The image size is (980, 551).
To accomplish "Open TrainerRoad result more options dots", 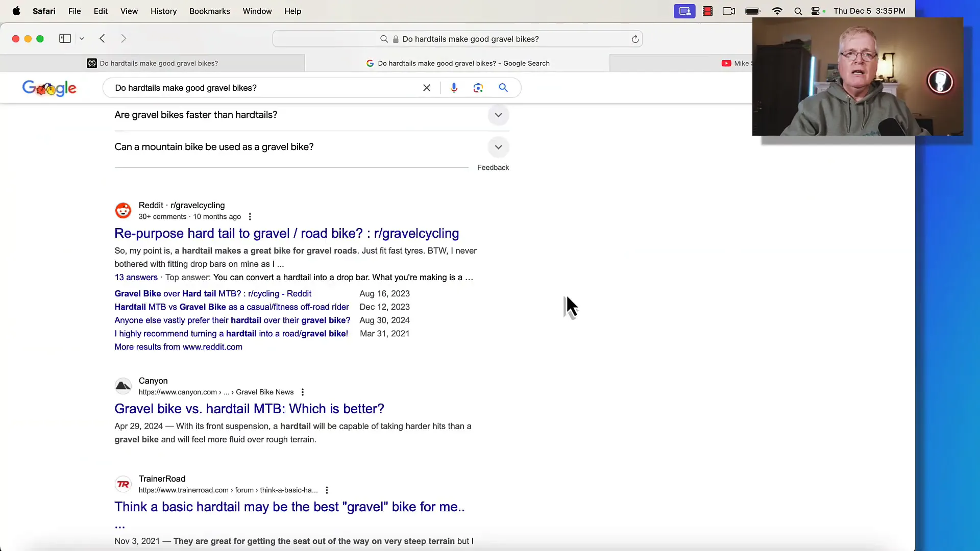I will pos(327,490).
